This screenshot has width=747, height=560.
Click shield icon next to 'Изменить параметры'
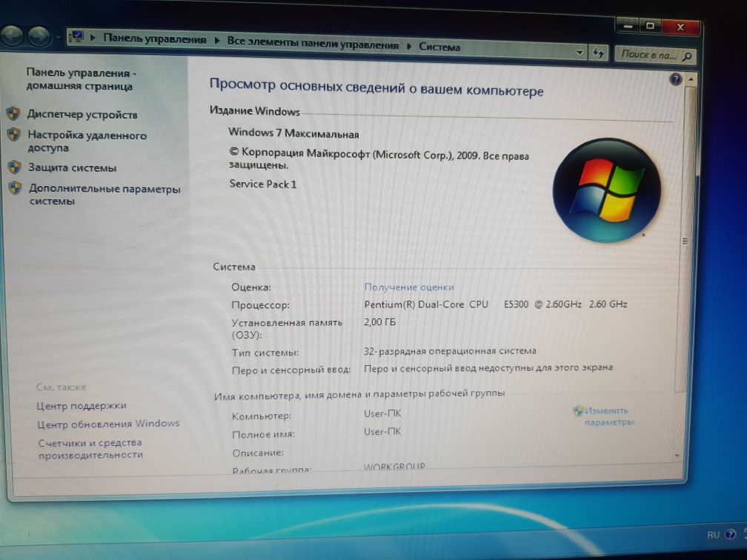578,410
